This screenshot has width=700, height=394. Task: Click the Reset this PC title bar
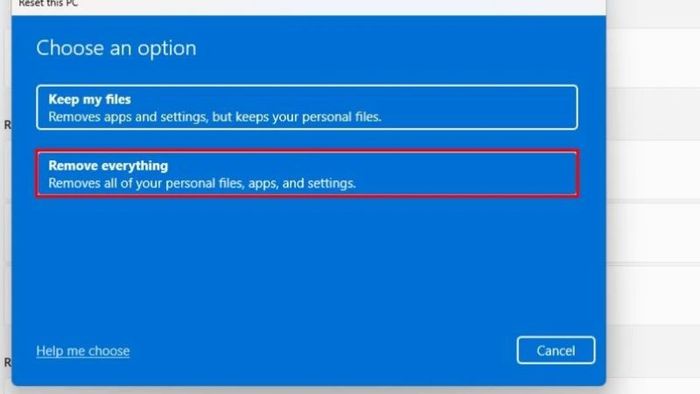point(308,4)
